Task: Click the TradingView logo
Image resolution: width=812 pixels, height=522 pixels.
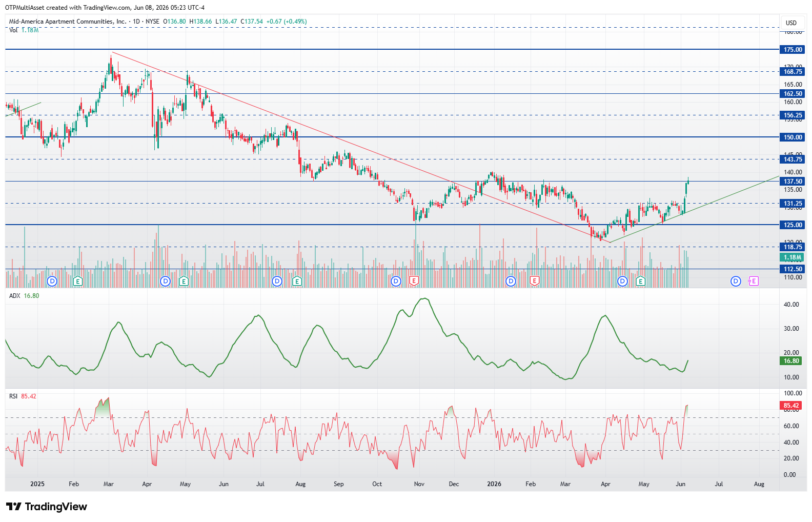Action: (47, 507)
